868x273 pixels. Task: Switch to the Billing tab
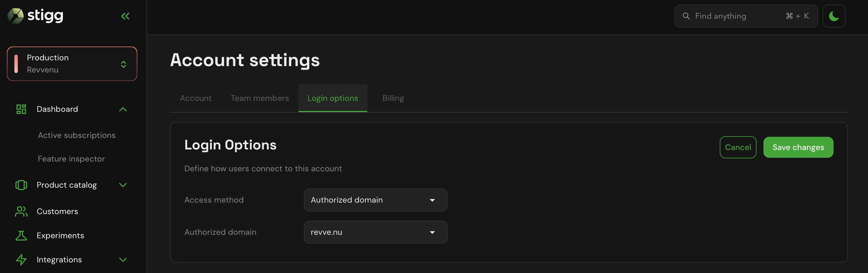[393, 98]
